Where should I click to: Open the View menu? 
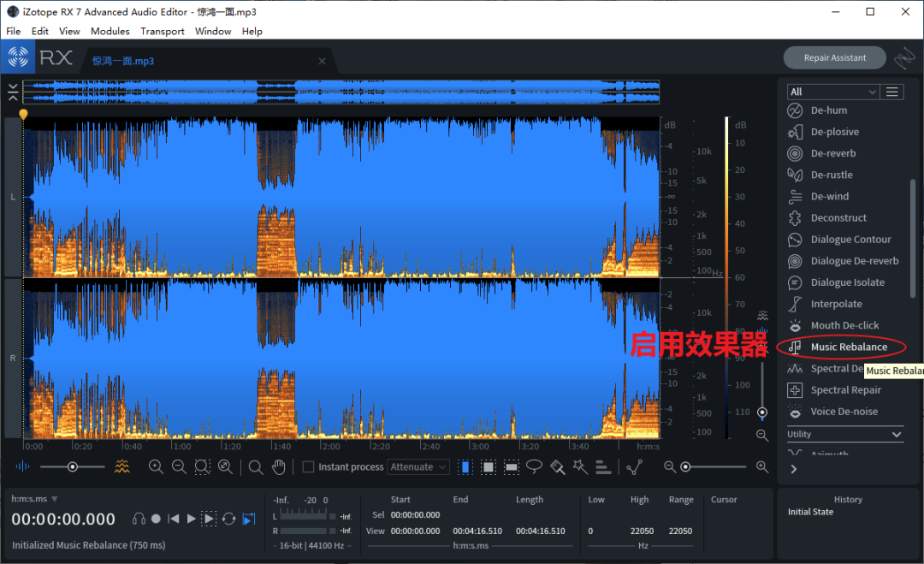(x=69, y=31)
